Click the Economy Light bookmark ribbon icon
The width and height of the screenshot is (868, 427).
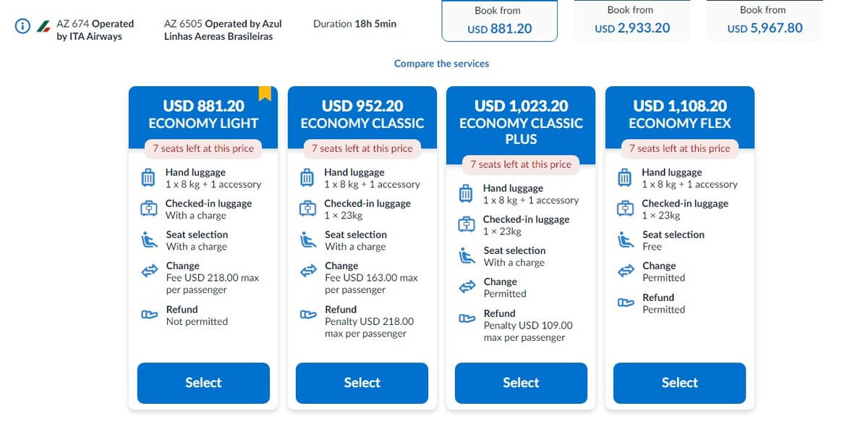tap(265, 93)
